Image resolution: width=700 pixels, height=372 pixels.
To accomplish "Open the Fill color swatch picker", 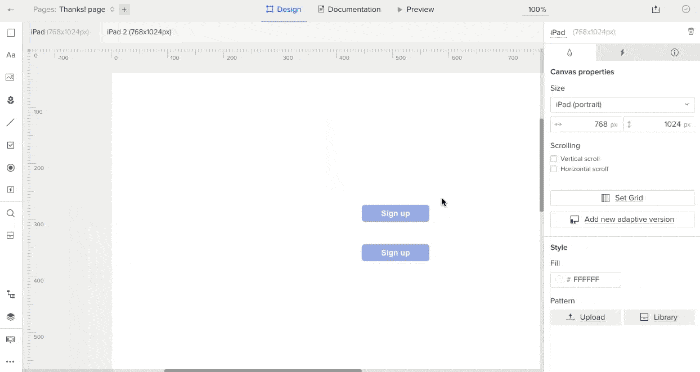I will coord(558,280).
